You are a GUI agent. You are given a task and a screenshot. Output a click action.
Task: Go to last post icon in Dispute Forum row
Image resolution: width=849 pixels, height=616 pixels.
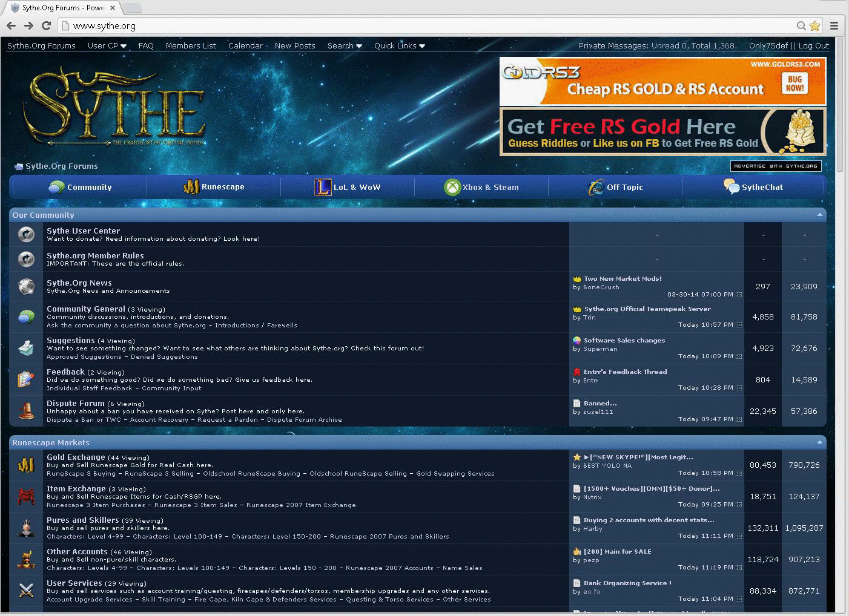(x=739, y=419)
